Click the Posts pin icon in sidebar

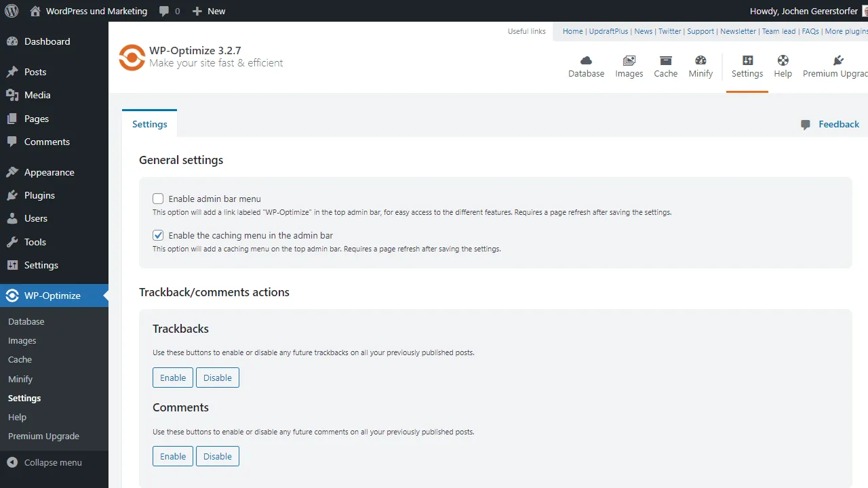[12, 72]
